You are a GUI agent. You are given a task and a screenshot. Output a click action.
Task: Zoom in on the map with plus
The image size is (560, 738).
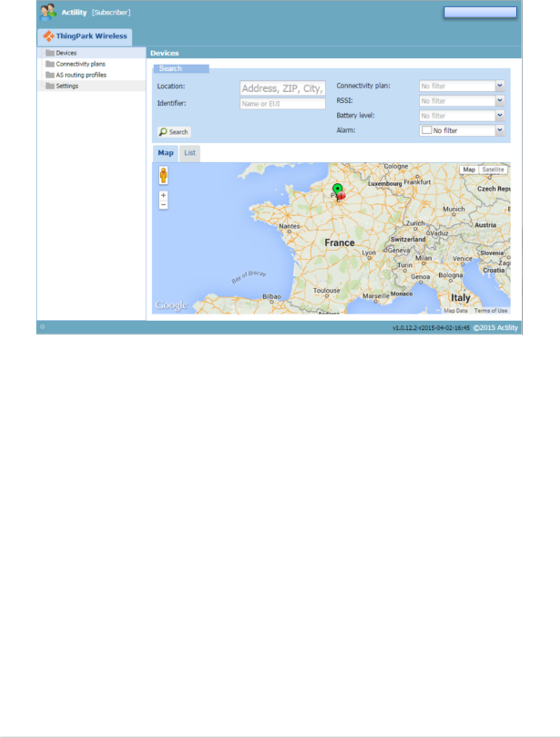163,195
